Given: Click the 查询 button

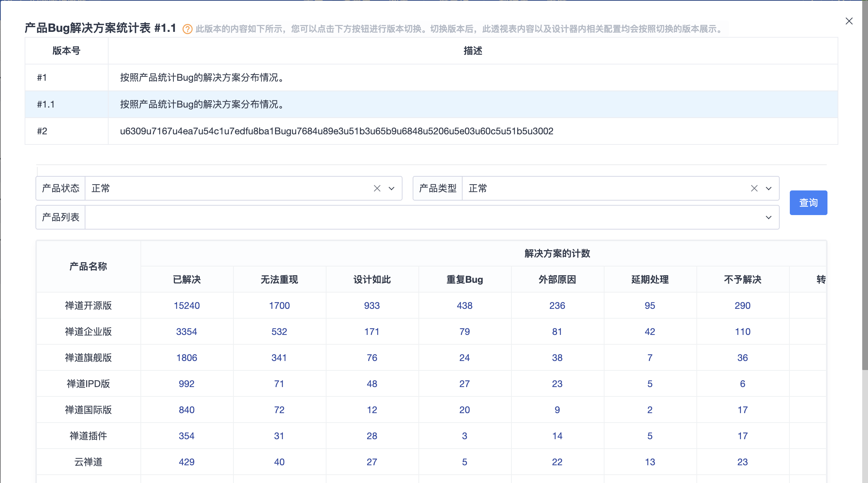Looking at the screenshot, I should pyautogui.click(x=808, y=203).
